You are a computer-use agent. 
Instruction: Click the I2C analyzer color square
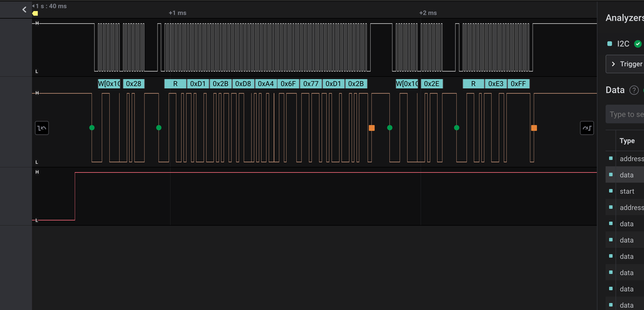609,44
